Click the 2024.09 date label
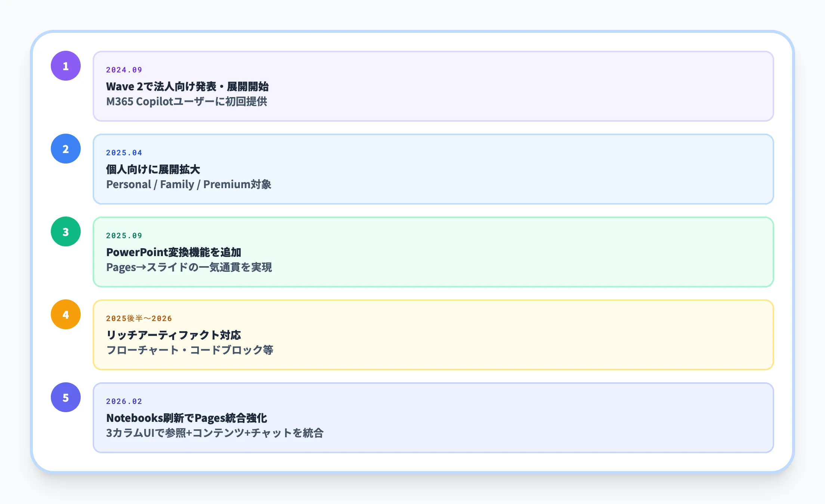Viewport: 825px width, 504px height. (x=124, y=69)
